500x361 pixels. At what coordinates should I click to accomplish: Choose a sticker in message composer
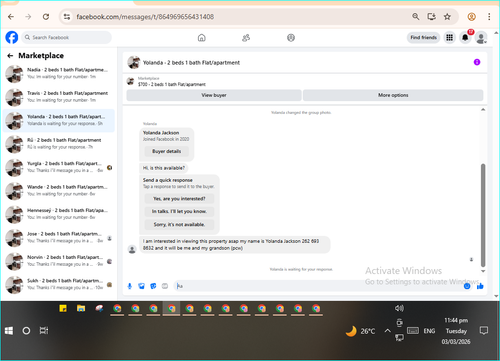coord(153,286)
